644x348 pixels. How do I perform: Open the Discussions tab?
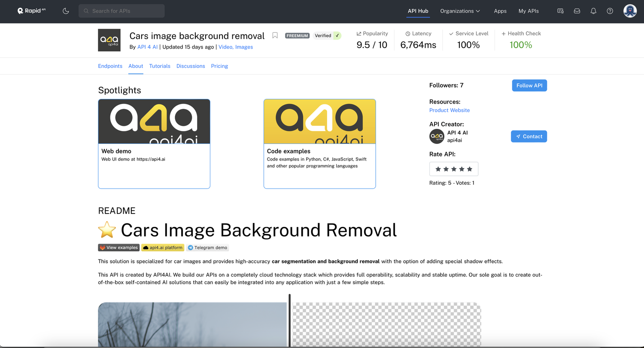(x=191, y=66)
